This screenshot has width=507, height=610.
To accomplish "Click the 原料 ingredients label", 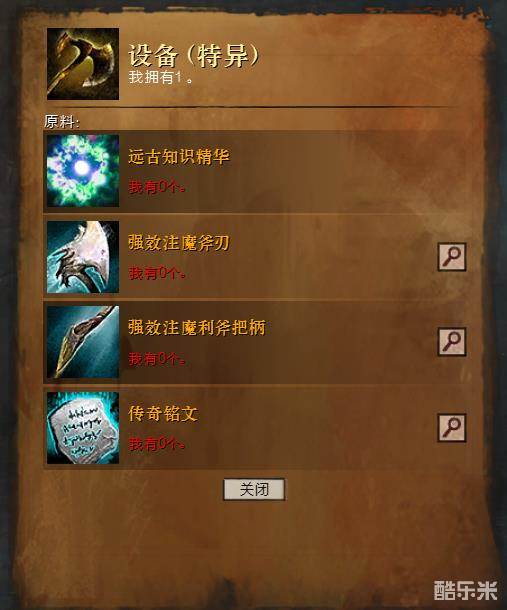I will point(61,122).
